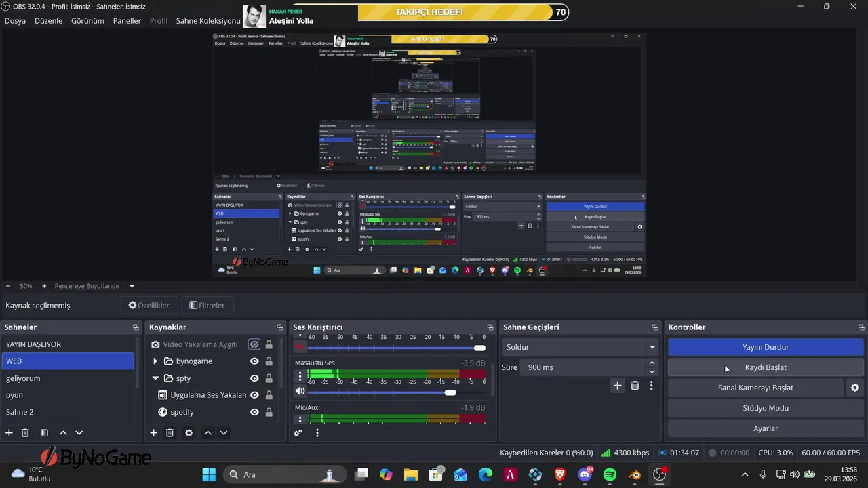Open the Pencereye Boyutlandır preview scaling dropdown
This screenshot has height=488, width=868.
click(x=94, y=286)
